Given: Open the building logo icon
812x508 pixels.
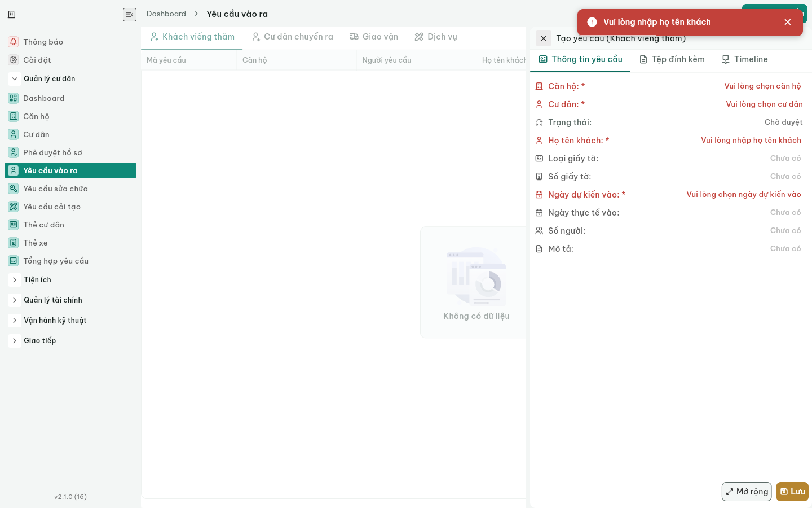Looking at the screenshot, I should tap(11, 15).
